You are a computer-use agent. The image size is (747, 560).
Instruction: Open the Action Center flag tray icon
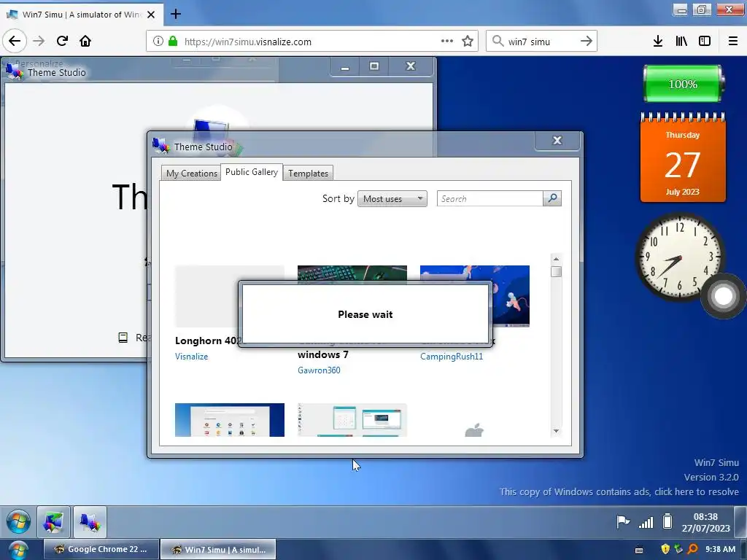tap(623, 522)
